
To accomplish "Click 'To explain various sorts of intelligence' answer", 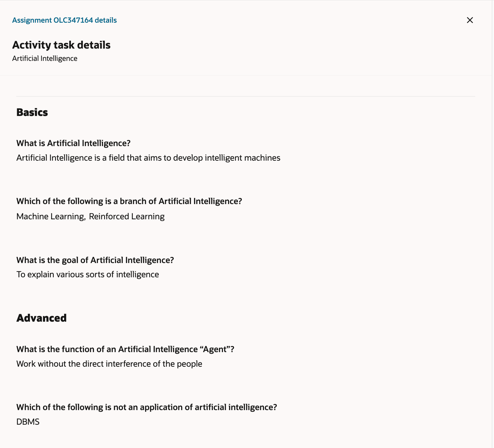I will [88, 274].
